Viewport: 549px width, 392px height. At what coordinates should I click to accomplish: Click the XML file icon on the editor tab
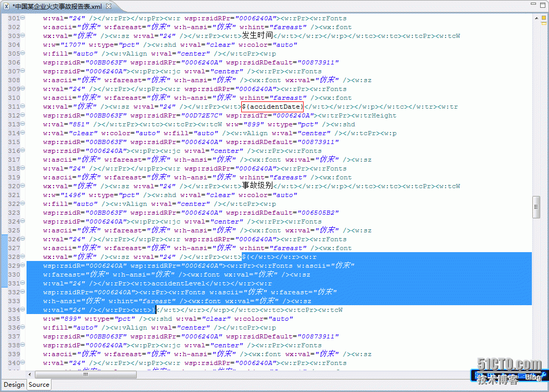(x=6, y=6)
